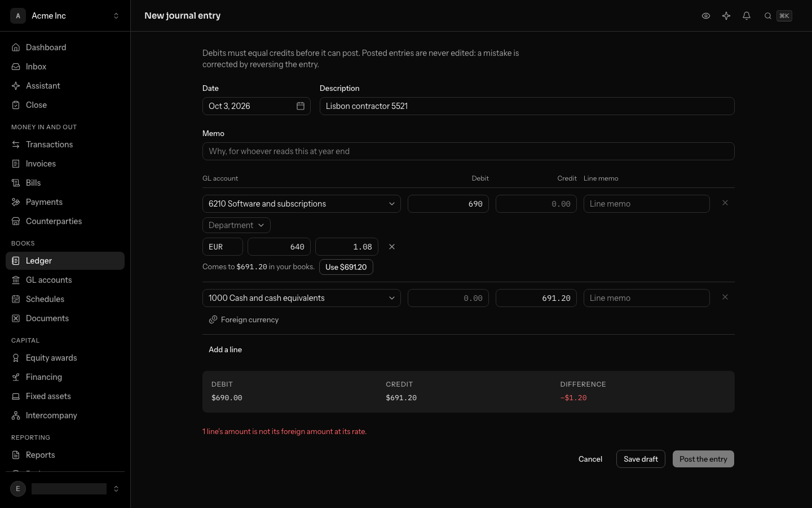
Task: Click the debit amount field showing 690
Action: pyautogui.click(x=448, y=204)
